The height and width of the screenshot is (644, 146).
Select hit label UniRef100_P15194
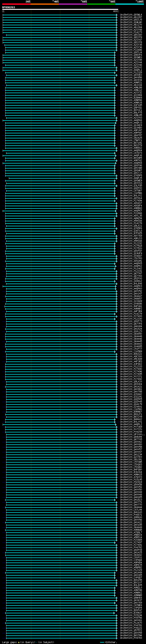click(x=131, y=615)
